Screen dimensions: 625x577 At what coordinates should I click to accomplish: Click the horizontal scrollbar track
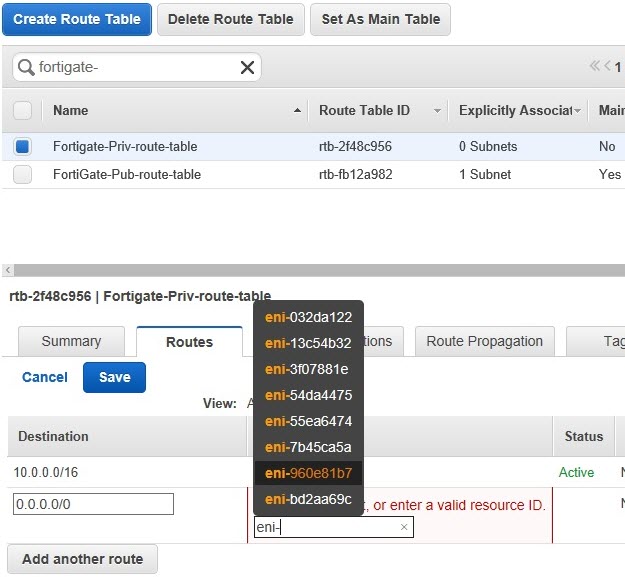pos(319,270)
